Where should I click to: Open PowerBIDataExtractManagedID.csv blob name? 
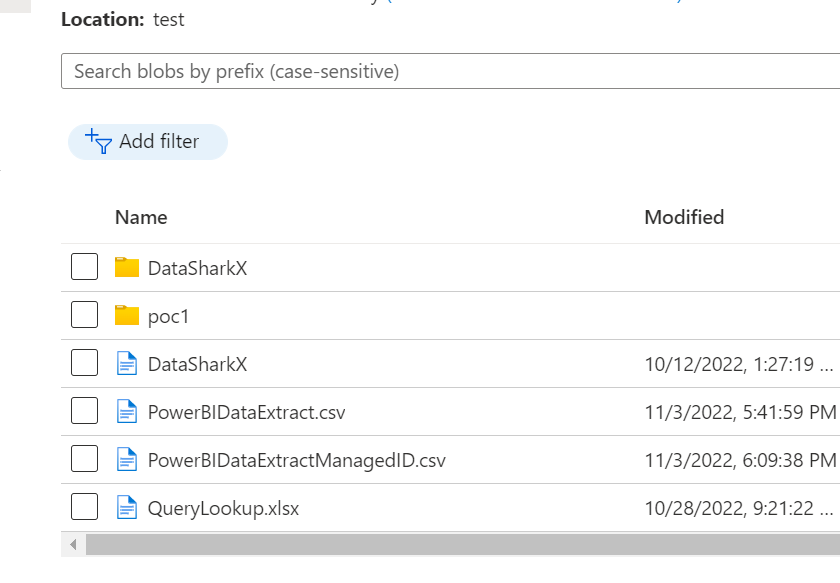click(x=297, y=461)
